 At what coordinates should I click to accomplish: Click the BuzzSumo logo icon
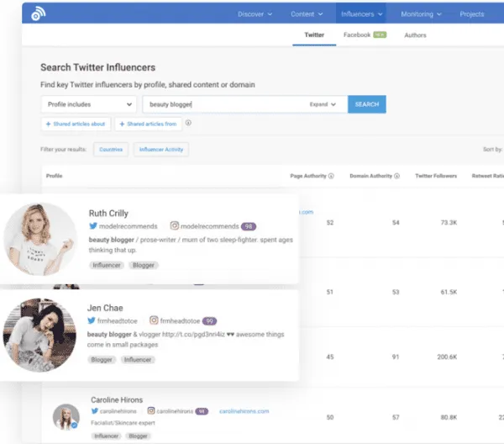click(x=39, y=13)
